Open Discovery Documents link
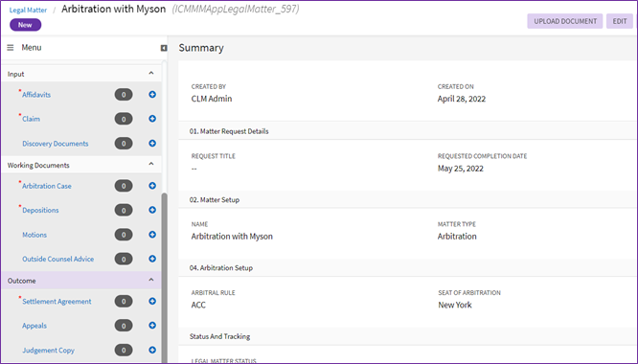 point(56,144)
